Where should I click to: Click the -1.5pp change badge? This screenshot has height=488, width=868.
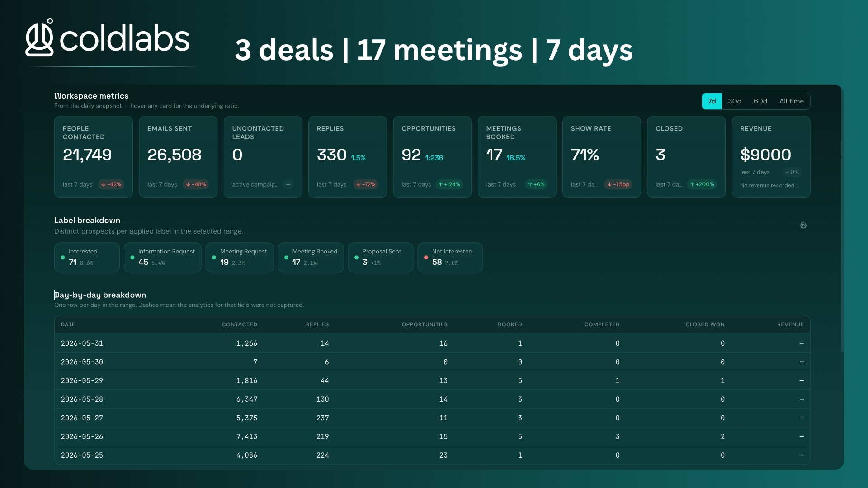[618, 184]
